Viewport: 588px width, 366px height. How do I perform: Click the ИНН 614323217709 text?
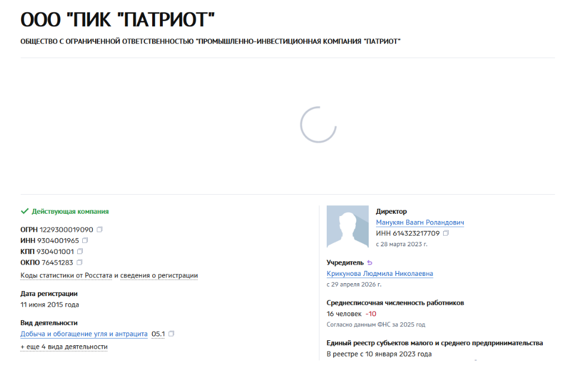pos(408,233)
